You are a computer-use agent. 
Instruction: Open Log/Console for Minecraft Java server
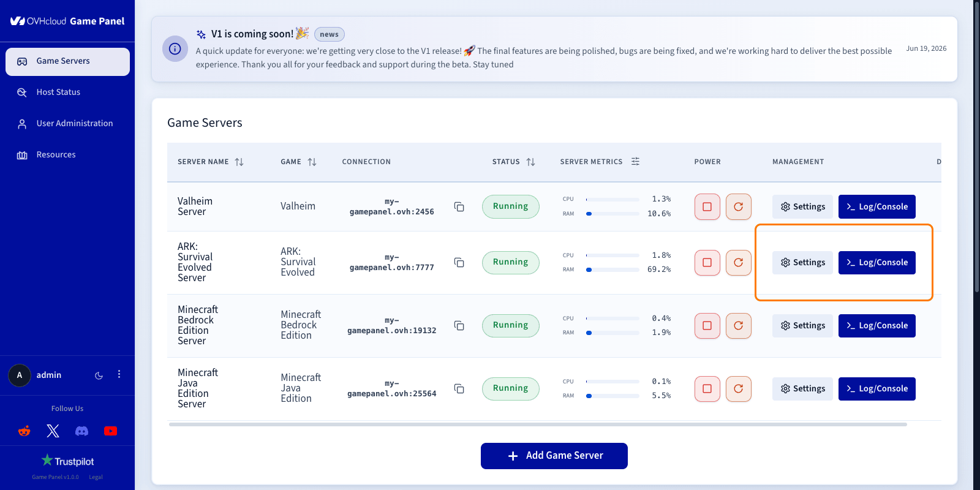tap(877, 389)
